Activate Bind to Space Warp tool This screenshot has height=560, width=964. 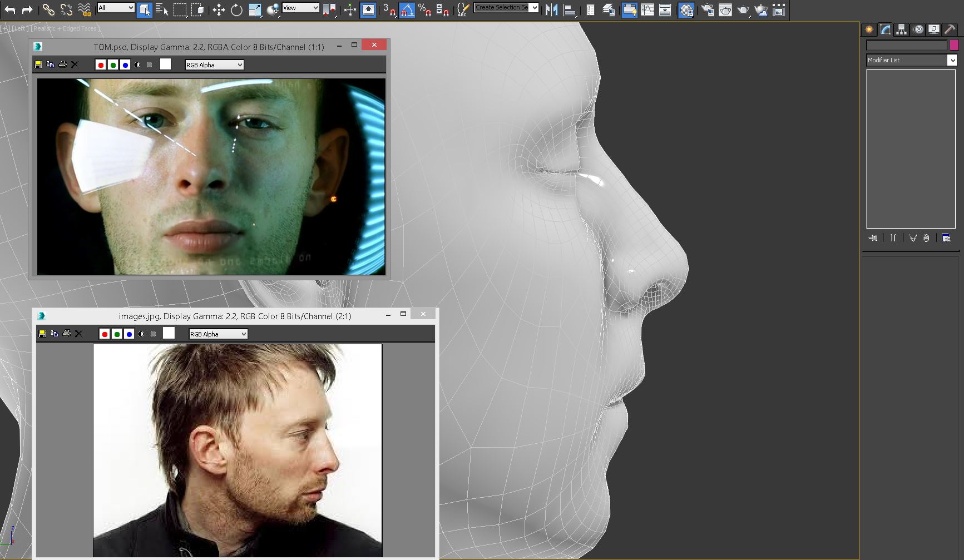point(84,9)
